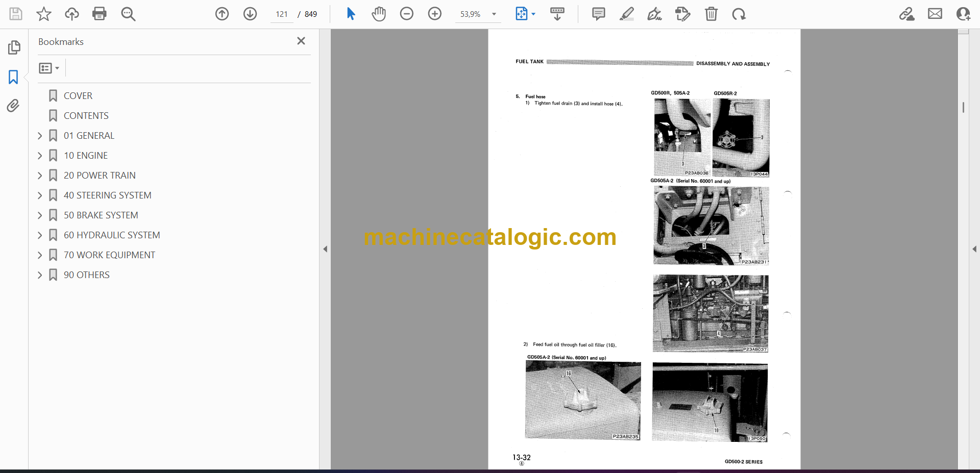980x473 pixels.
Task: Show the page thumbnails panel
Action: click(14, 47)
